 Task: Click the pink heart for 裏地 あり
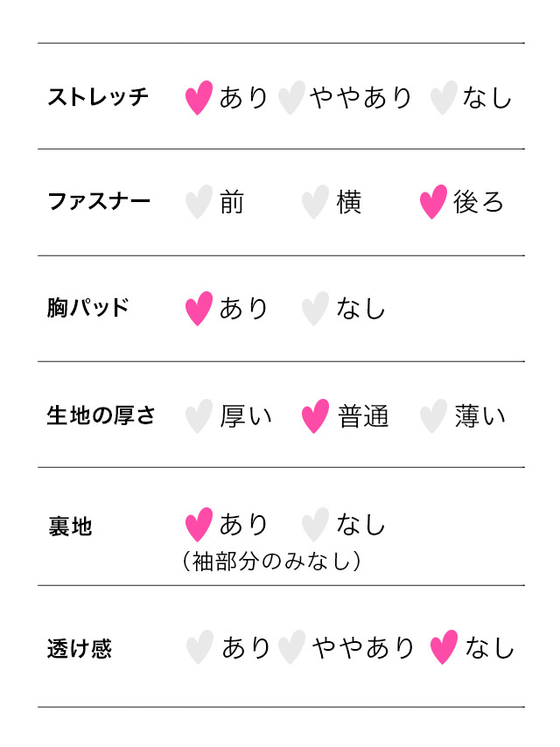199,525
